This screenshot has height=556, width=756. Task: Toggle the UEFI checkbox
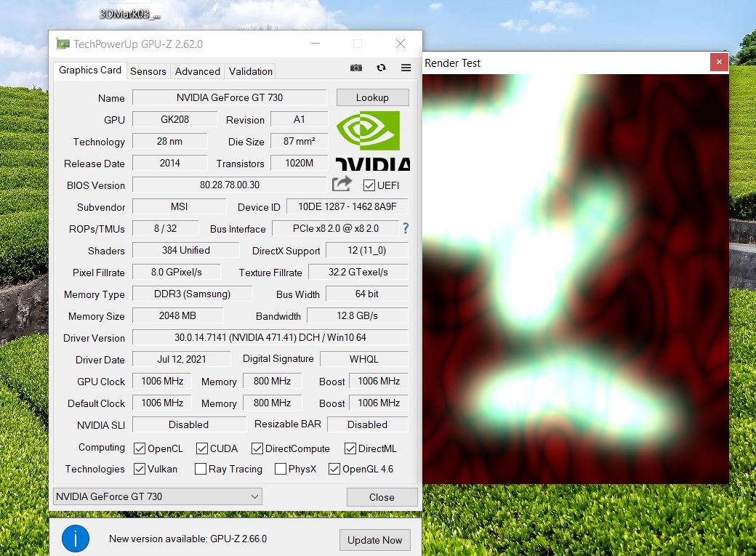point(369,185)
